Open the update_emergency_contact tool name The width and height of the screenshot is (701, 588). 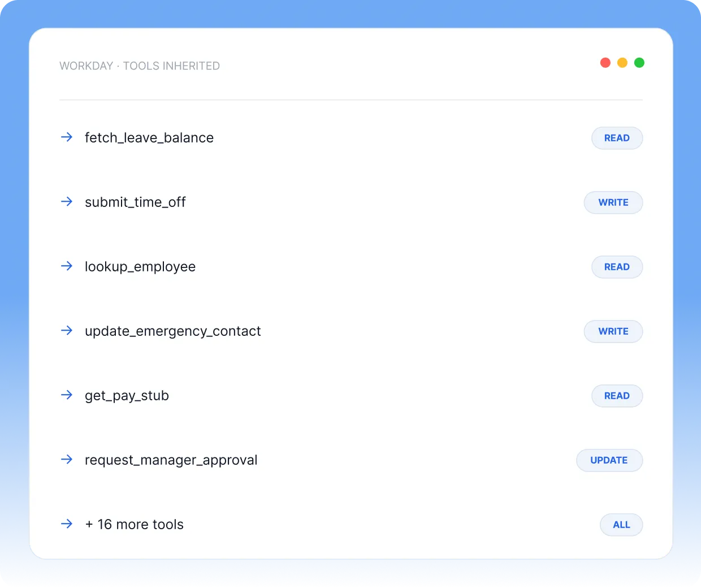(x=173, y=331)
